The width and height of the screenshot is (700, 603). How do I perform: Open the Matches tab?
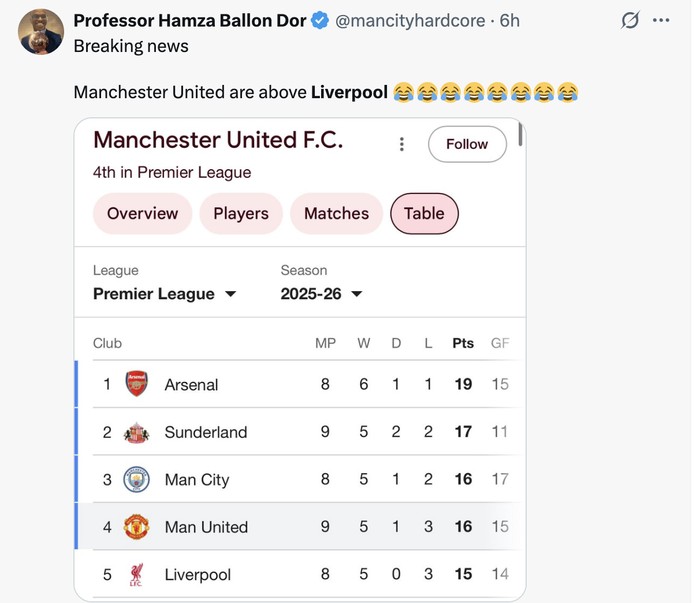[336, 213]
